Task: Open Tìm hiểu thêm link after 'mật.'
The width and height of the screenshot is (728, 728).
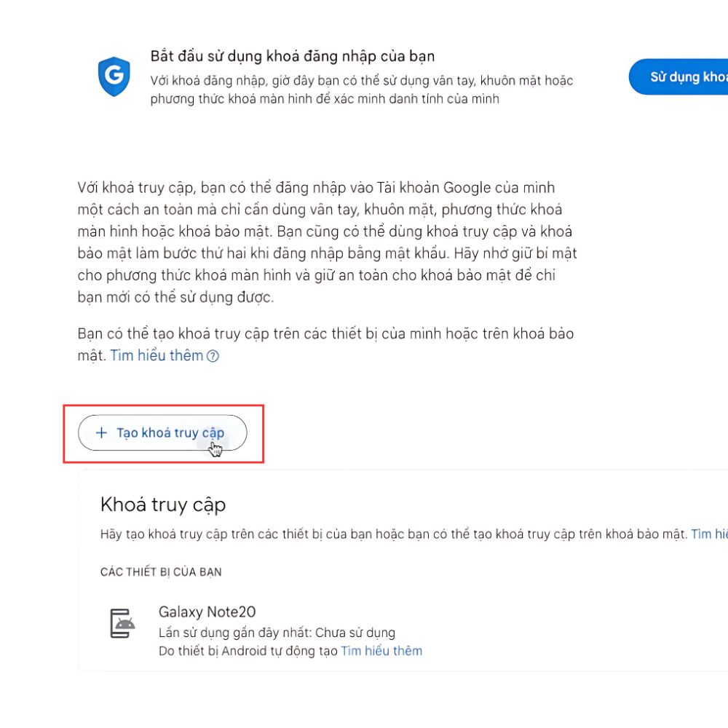Action: pos(157,356)
